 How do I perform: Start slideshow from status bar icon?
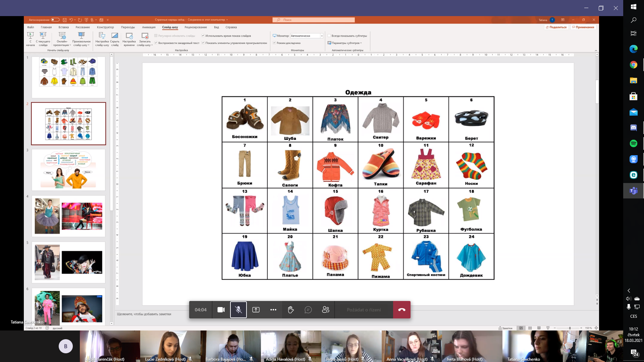(548, 328)
